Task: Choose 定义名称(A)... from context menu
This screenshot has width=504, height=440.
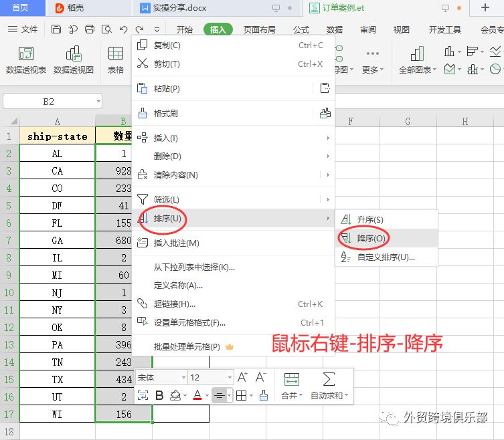Action: (x=234, y=285)
